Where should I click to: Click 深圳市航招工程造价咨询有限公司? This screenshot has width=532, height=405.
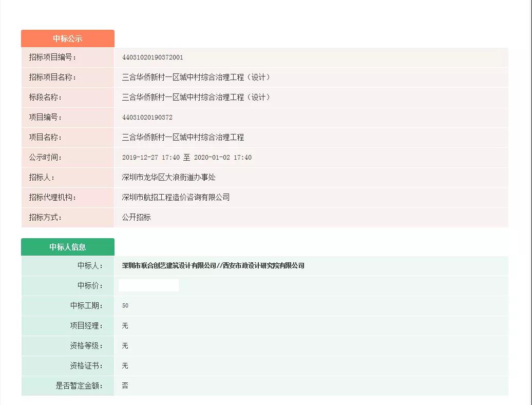[176, 198]
